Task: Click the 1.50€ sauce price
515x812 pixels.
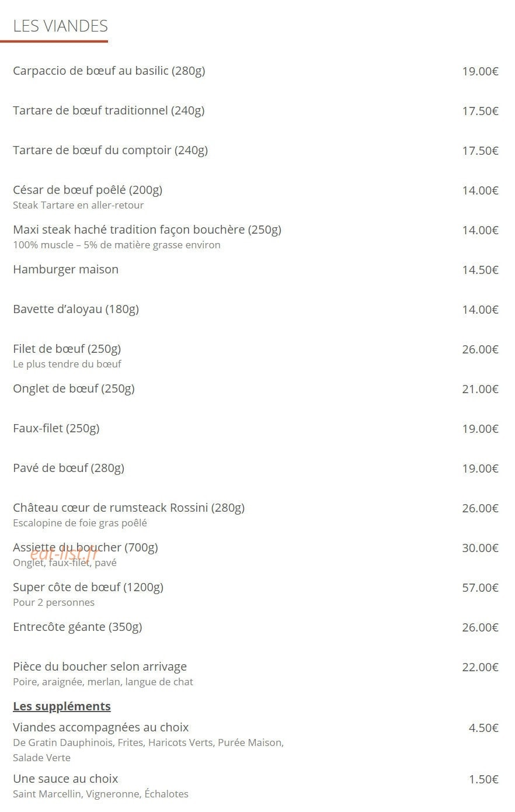Action: [483, 779]
